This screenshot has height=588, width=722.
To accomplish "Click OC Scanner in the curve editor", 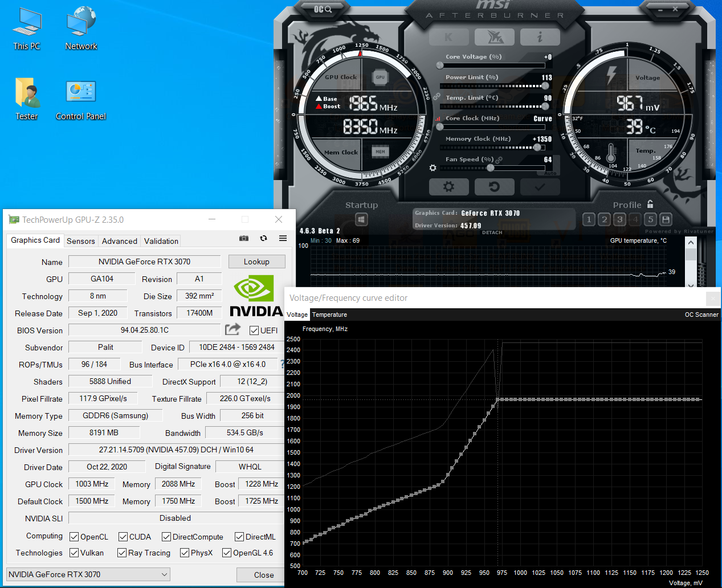I will (x=701, y=315).
